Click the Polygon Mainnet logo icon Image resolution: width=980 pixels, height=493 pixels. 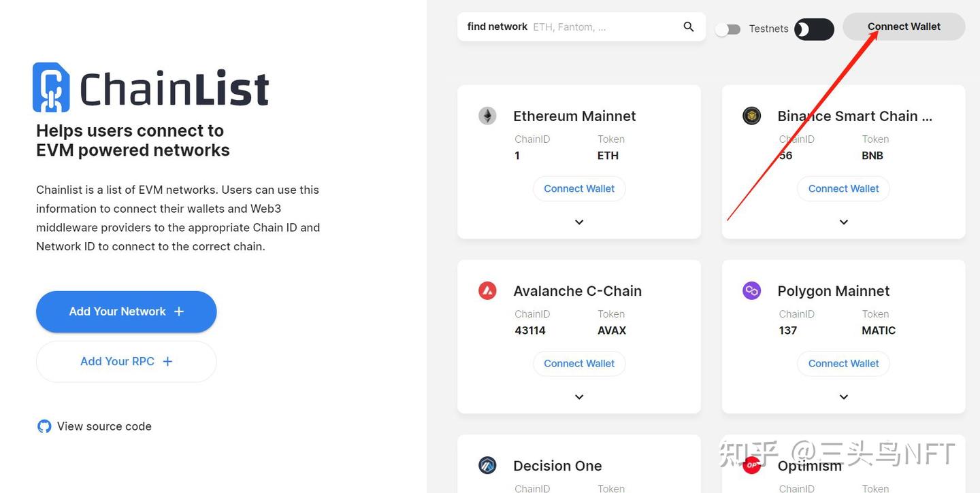(x=751, y=291)
